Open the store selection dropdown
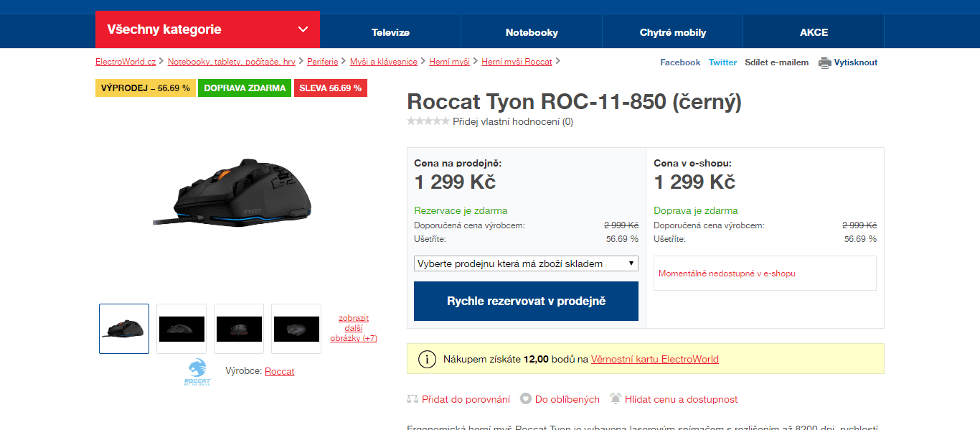 (x=526, y=263)
